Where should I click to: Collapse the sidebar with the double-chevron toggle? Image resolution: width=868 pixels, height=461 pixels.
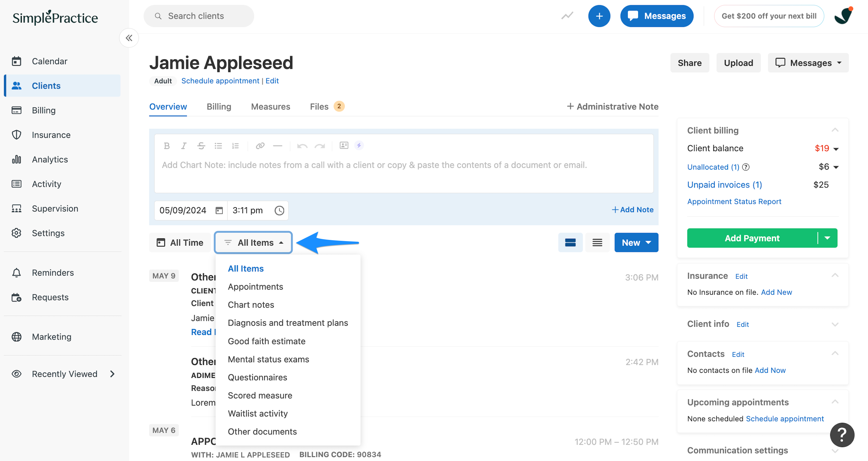pyautogui.click(x=129, y=38)
